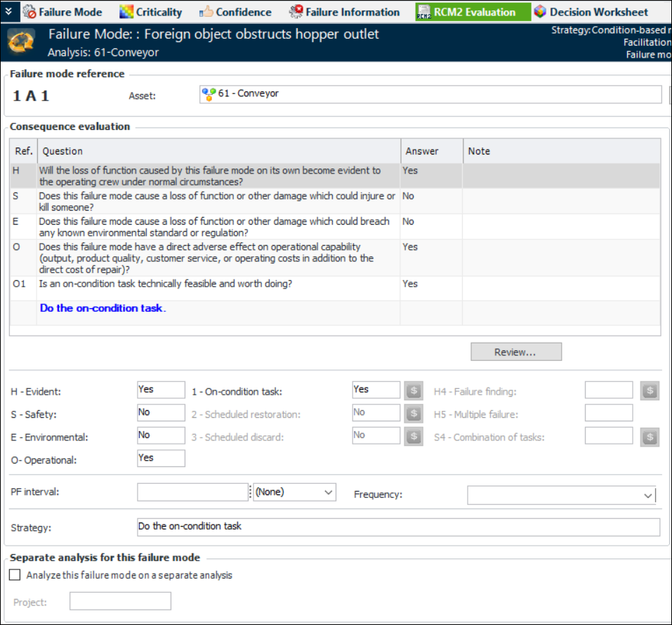Click the Ref. column header

click(24, 151)
